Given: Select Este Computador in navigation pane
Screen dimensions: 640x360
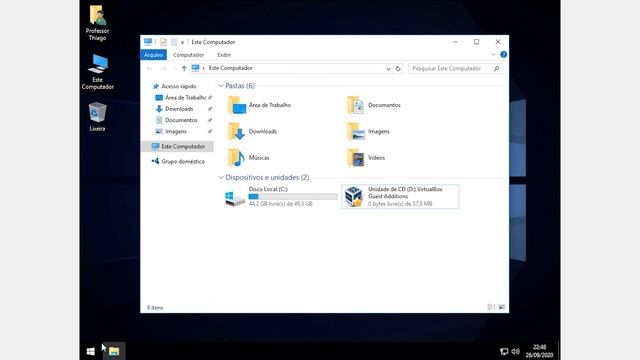Looking at the screenshot, I should 178,146.
